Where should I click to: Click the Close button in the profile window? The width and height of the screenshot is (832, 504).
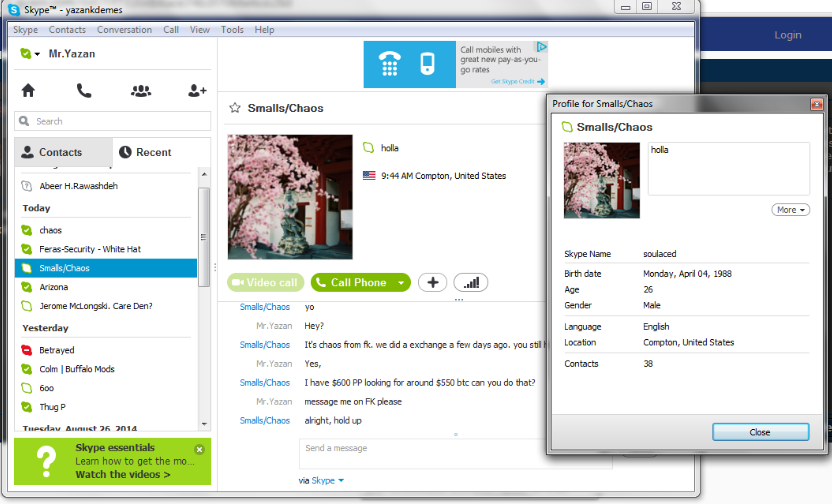[760, 432]
